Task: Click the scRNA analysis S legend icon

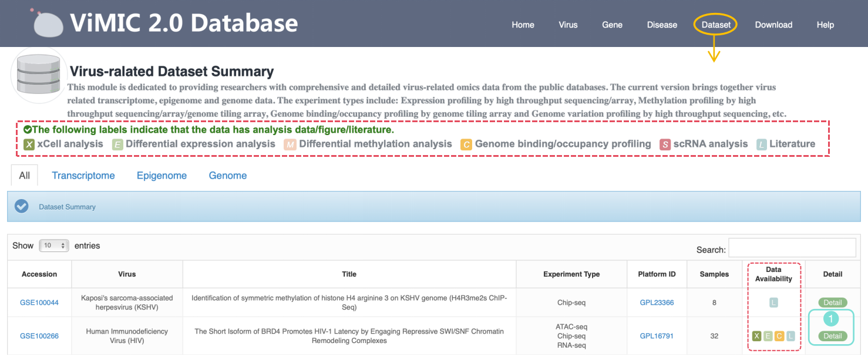Action: 665,144
